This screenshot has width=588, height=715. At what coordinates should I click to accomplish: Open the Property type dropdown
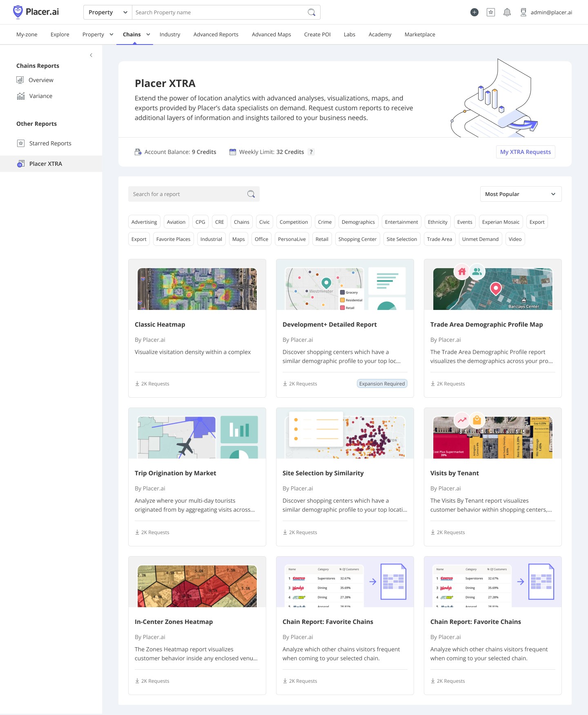(108, 12)
